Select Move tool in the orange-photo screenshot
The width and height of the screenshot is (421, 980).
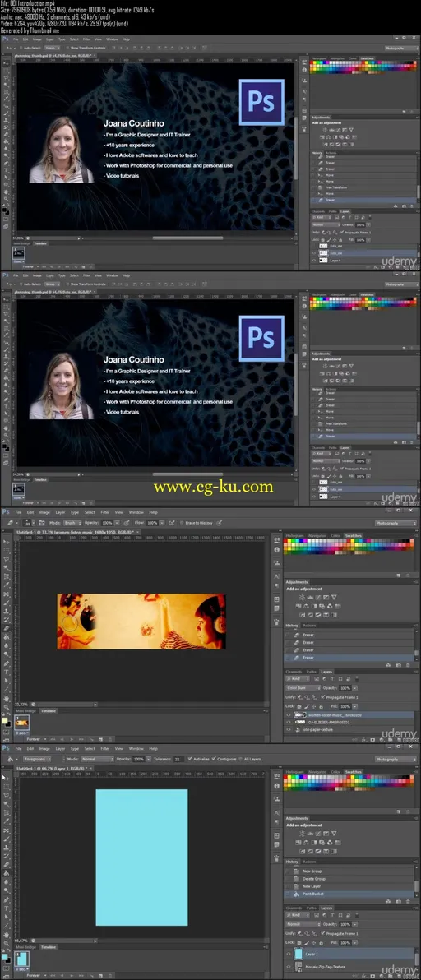pos(6,542)
